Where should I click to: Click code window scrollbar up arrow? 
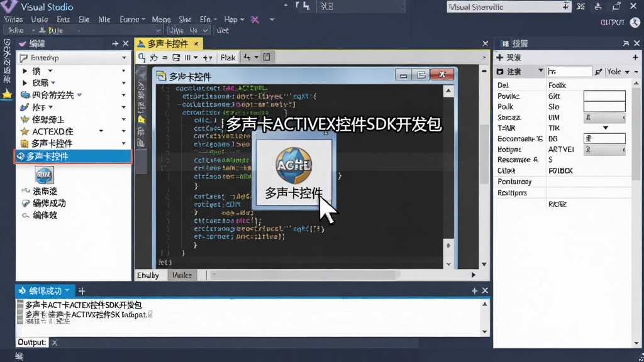point(448,90)
